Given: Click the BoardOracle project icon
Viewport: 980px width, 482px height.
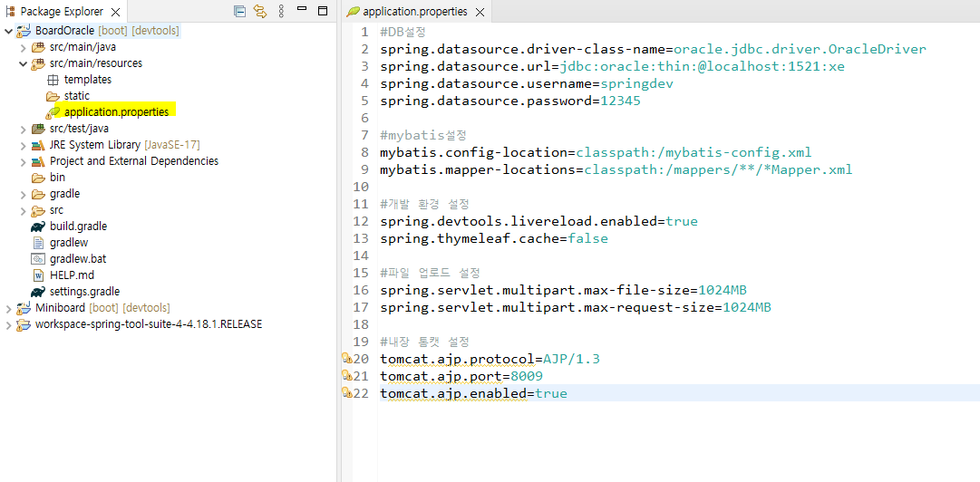Looking at the screenshot, I should (x=24, y=31).
